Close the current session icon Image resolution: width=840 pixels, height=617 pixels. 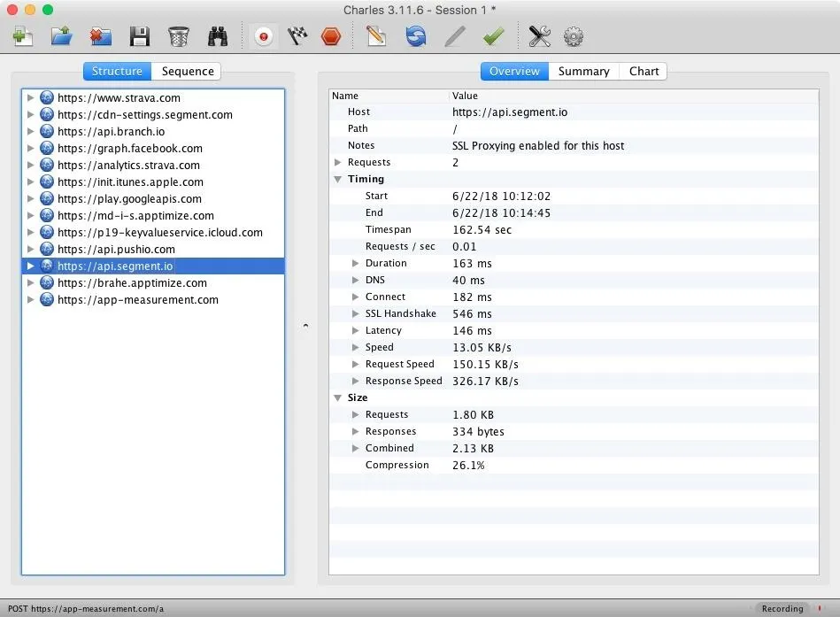pos(101,36)
